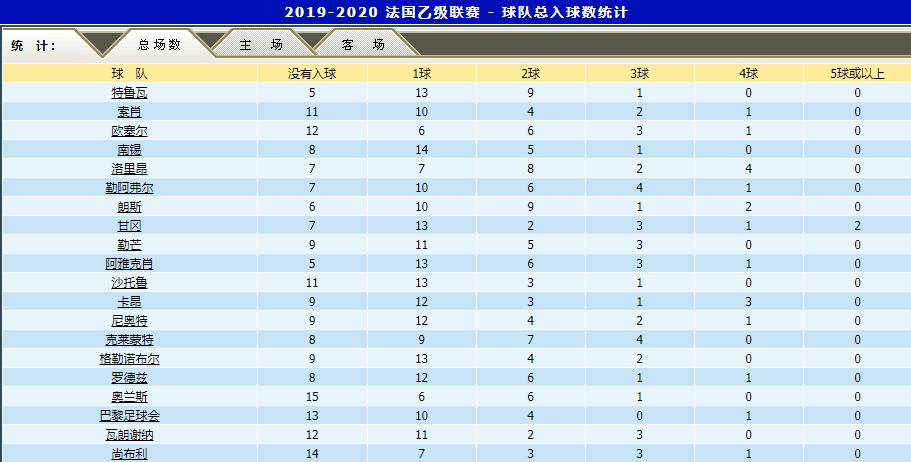Select 南锡's 1球 value 14
911x462 pixels.
point(422,150)
